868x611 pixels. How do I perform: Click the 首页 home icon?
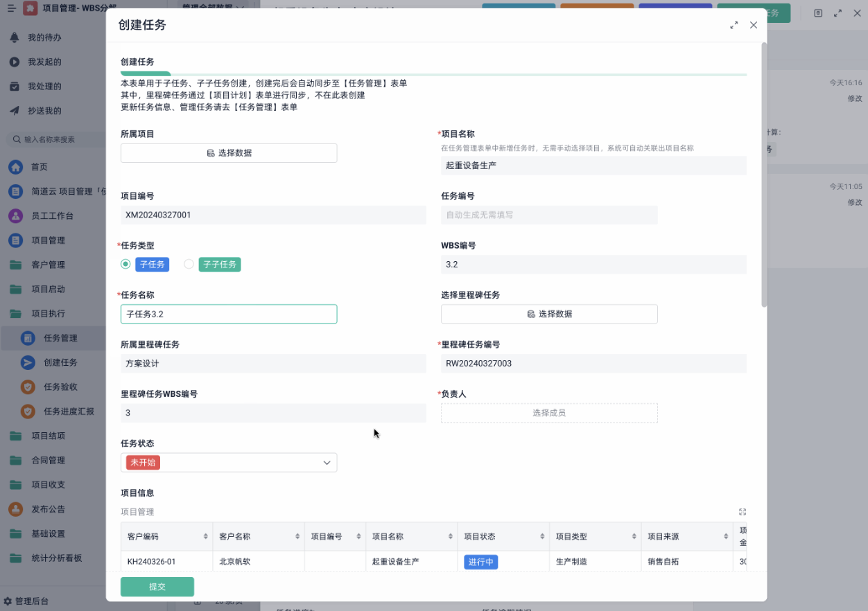(x=15, y=167)
